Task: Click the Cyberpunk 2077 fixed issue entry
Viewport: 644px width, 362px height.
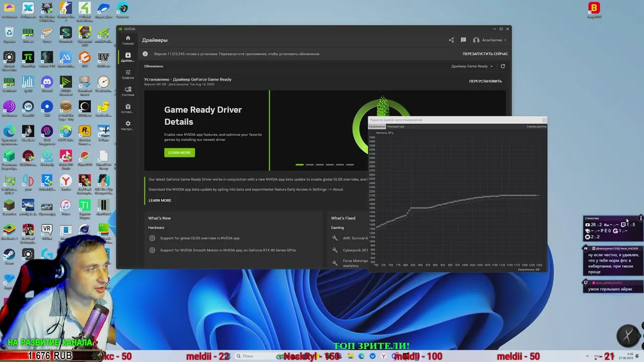Action: click(355, 250)
